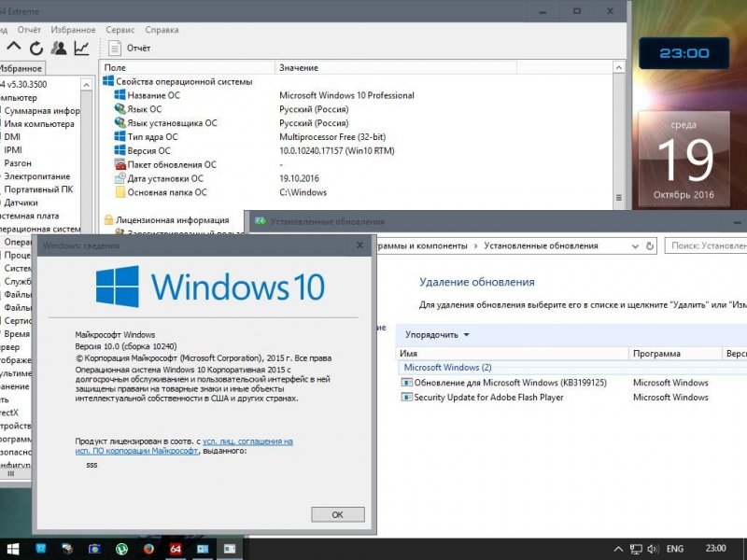Select Электропитание in the AIDA64 tree
Viewport: 747px width, 560px height.
tap(37, 176)
